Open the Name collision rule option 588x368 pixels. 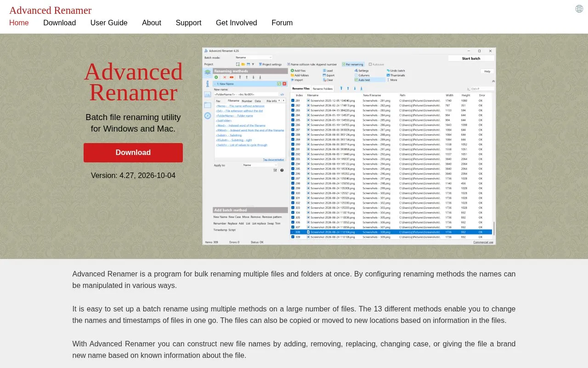[312, 64]
